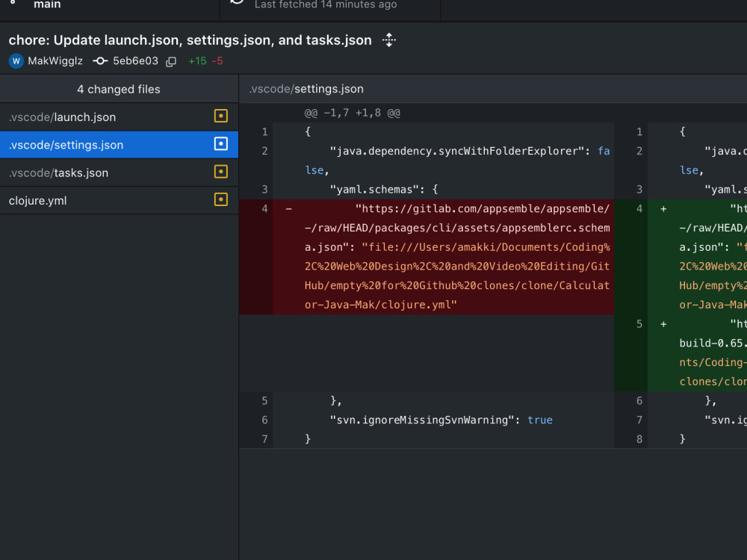This screenshot has width=747, height=560.
Task: Click added line 5 plus marker
Action: coord(663,324)
